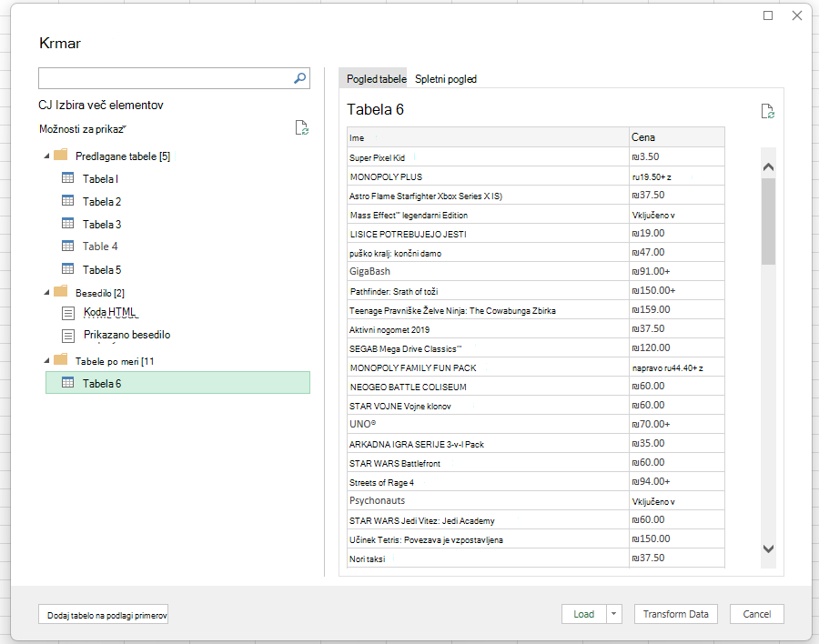
Task: Click the Tabela I table icon
Action: click(68, 178)
